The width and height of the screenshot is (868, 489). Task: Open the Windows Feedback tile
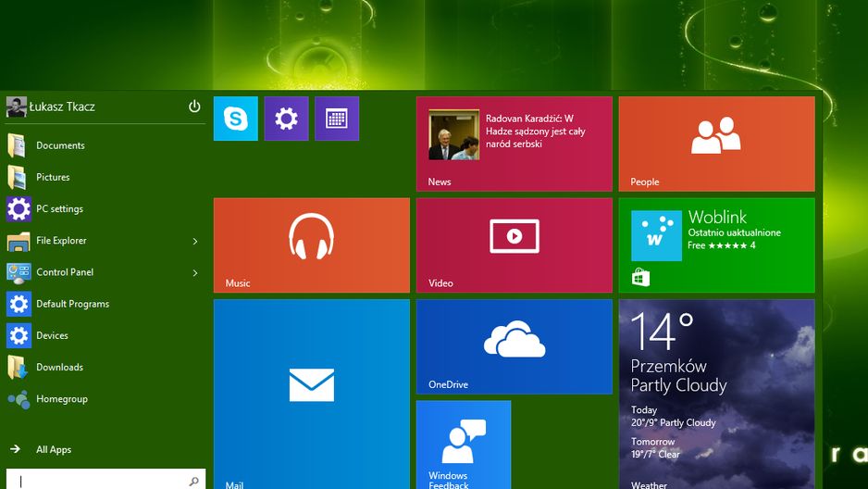pyautogui.click(x=464, y=445)
